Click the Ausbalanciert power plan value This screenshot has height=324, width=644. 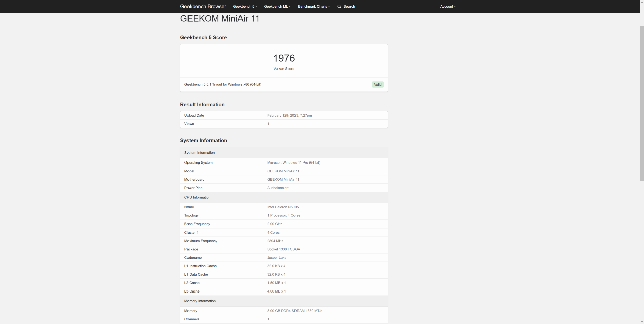pos(278,188)
